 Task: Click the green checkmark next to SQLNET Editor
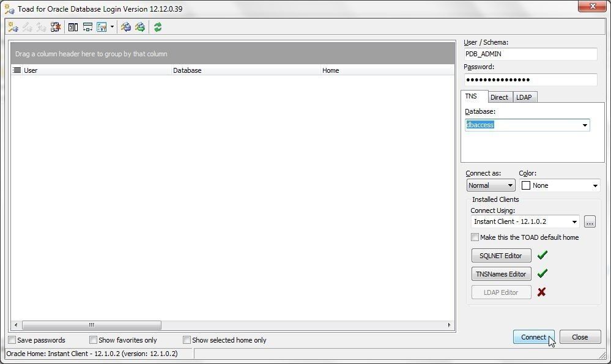[542, 255]
